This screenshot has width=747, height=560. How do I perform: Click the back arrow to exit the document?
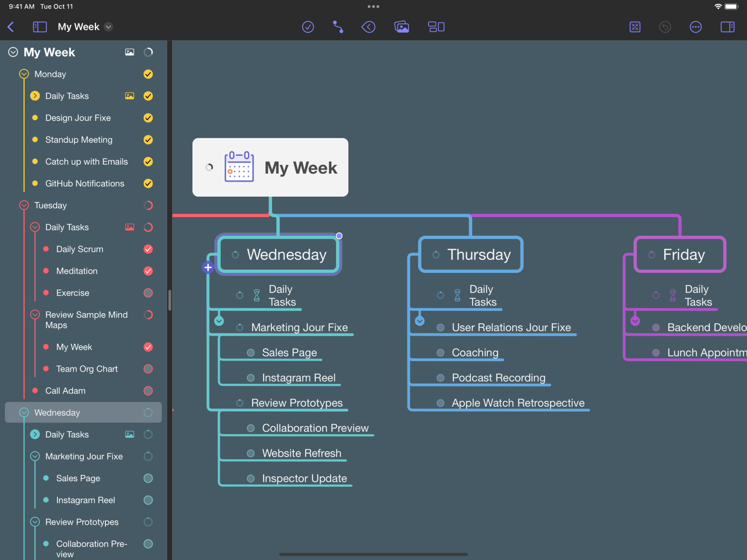11,27
